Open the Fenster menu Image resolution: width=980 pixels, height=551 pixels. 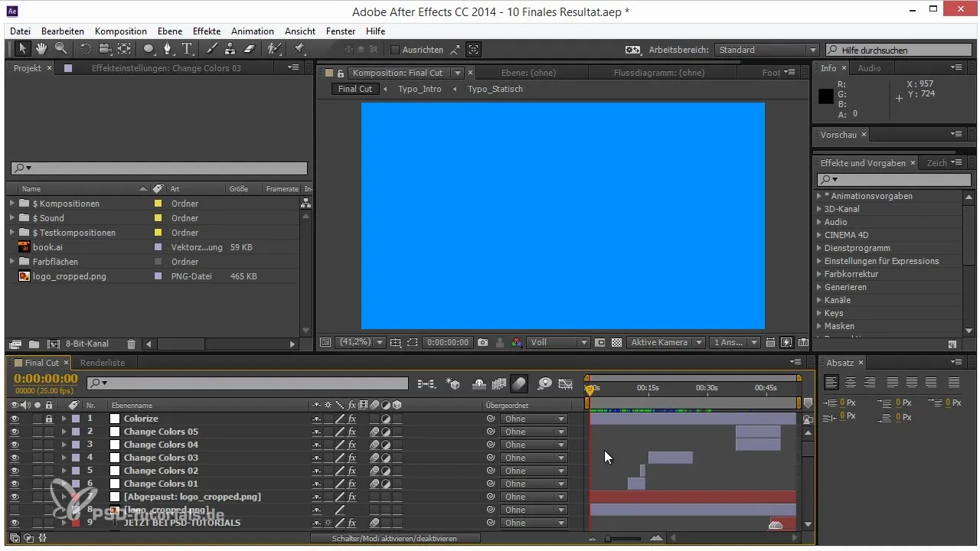pyautogui.click(x=341, y=31)
